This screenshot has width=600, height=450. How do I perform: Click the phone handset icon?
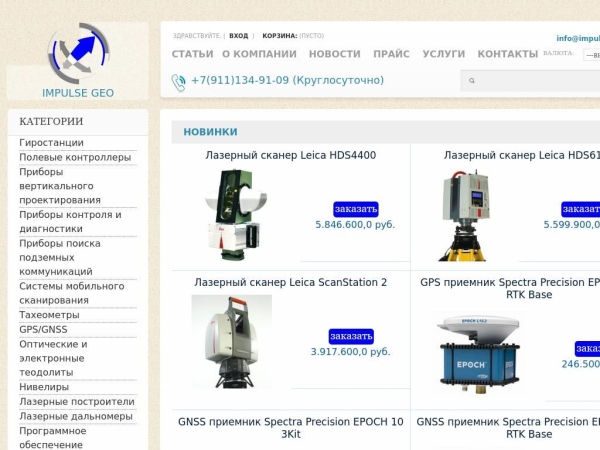[x=178, y=82]
